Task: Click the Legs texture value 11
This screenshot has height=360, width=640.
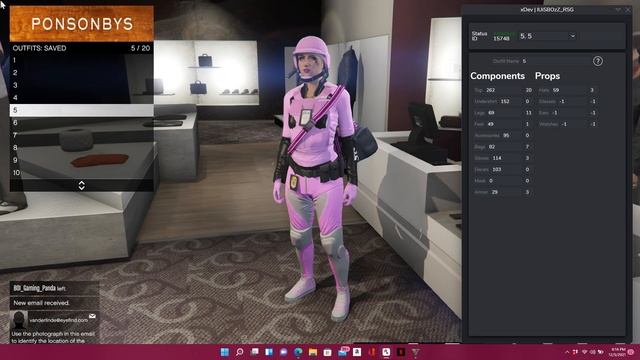Action: (x=529, y=113)
